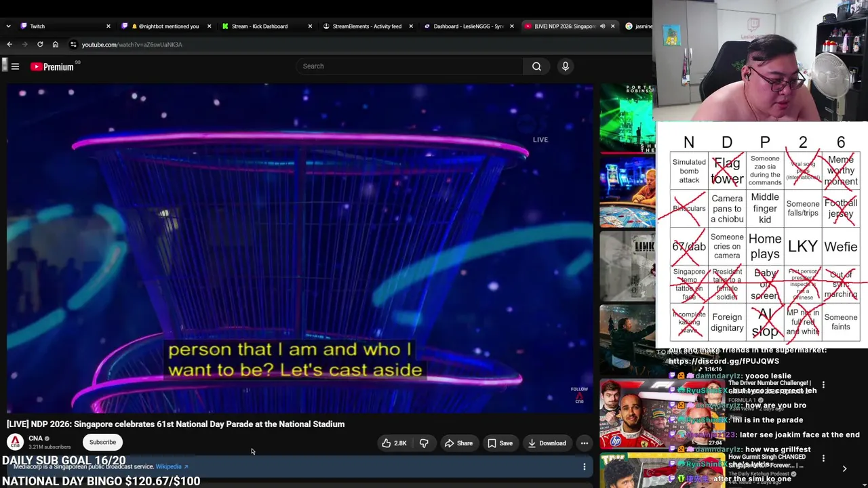The height and width of the screenshot is (488, 868).
Task: Click the 'LKY' bingo square
Action: pos(803,247)
